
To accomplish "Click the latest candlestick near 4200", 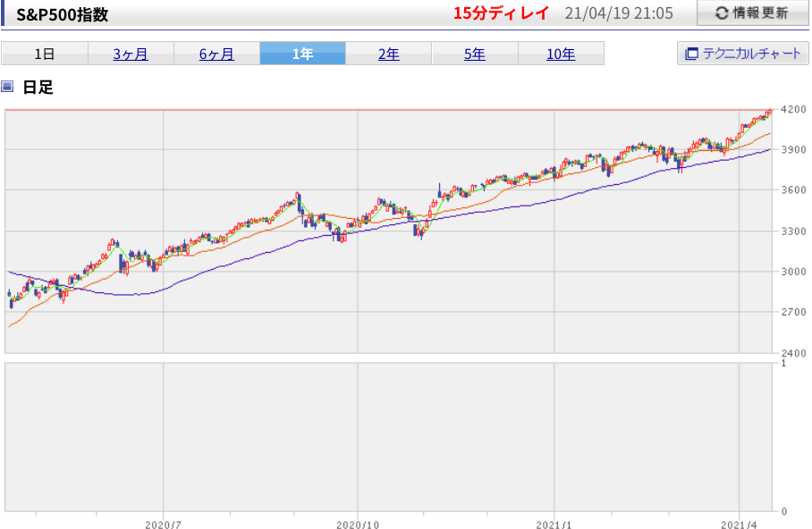I will [770, 112].
